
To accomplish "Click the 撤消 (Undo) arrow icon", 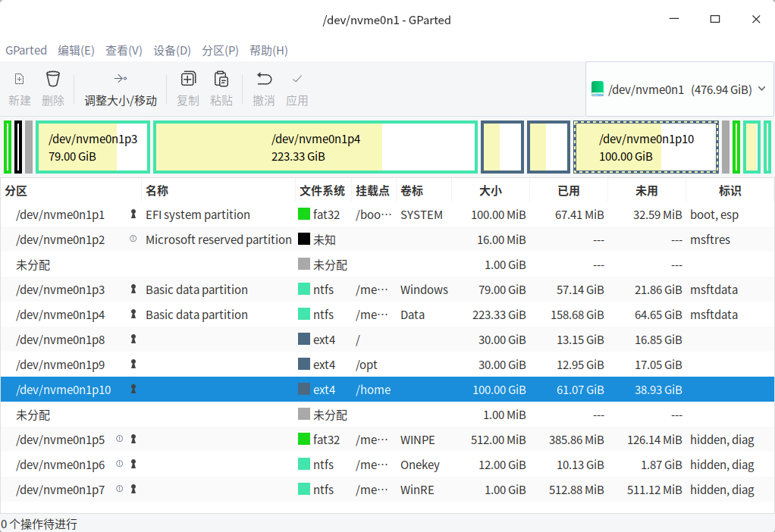I will click(263, 78).
